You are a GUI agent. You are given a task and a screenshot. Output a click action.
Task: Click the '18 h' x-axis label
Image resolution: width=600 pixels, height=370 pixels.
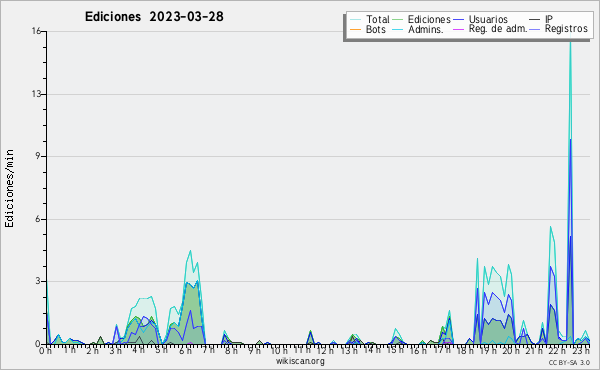point(464,351)
